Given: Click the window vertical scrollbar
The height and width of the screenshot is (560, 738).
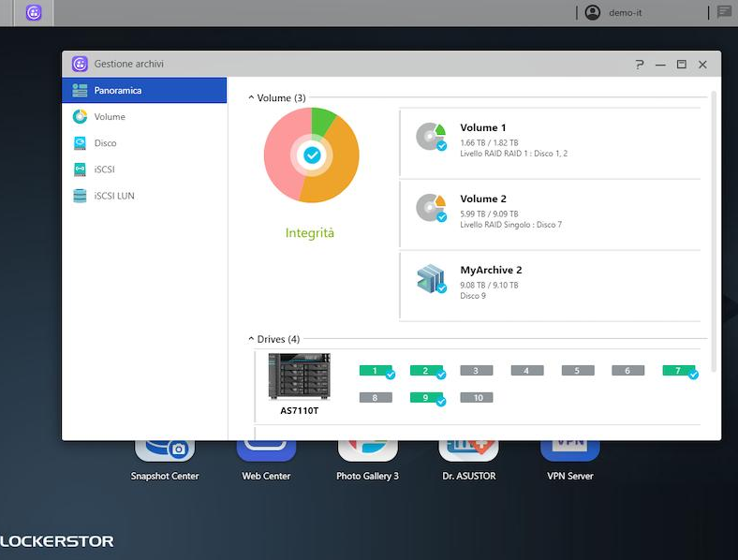Looking at the screenshot, I should pos(714,230).
